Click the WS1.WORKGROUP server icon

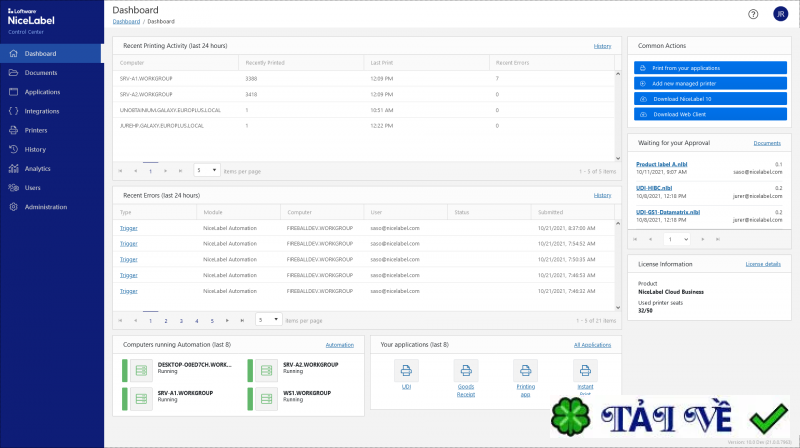point(264,399)
